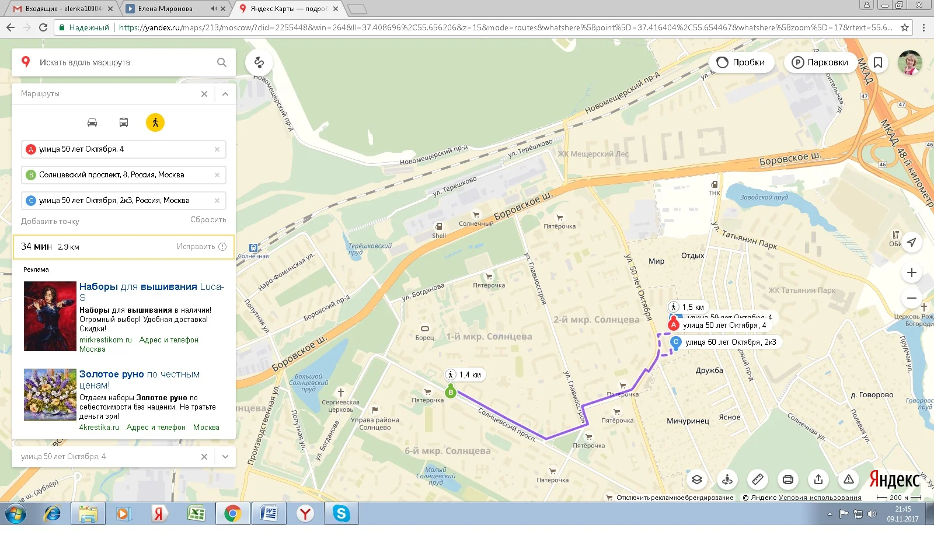This screenshot has width=934, height=560.
Task: Open the bookmarks icon
Action: click(878, 62)
